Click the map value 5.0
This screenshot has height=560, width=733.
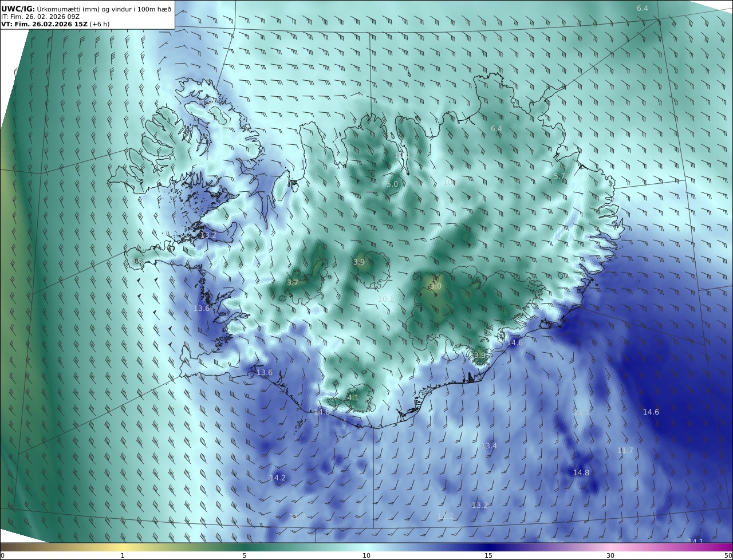point(392,184)
